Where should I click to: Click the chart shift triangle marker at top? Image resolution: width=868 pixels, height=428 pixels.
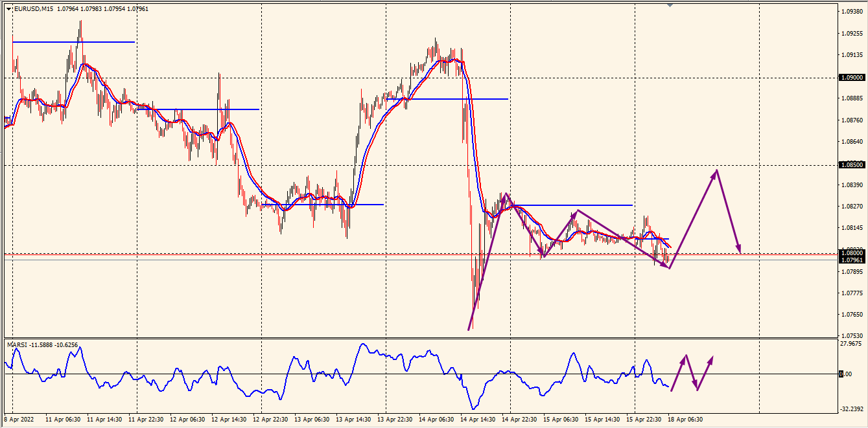(670, 5)
